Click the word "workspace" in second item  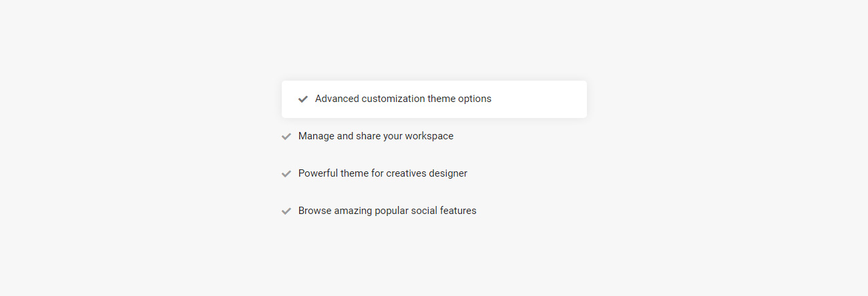(x=429, y=136)
